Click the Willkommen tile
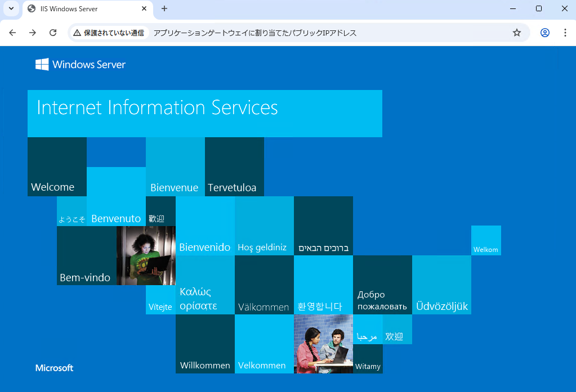 (x=205, y=344)
